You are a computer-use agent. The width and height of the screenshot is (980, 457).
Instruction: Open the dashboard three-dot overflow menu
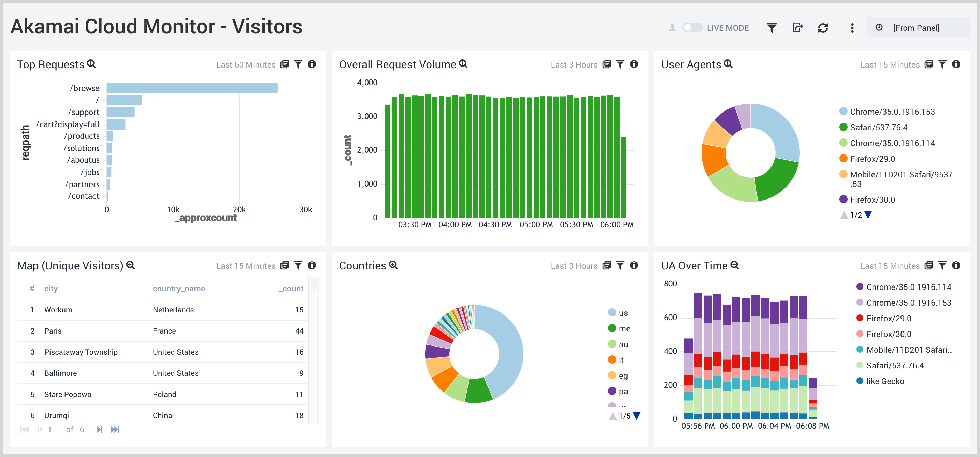(852, 28)
